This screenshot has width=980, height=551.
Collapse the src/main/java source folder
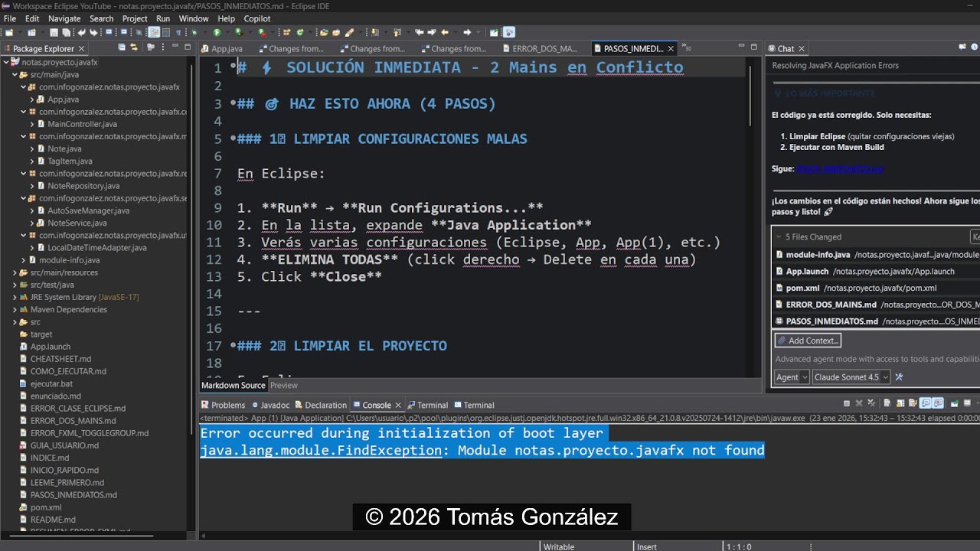pyautogui.click(x=15, y=75)
